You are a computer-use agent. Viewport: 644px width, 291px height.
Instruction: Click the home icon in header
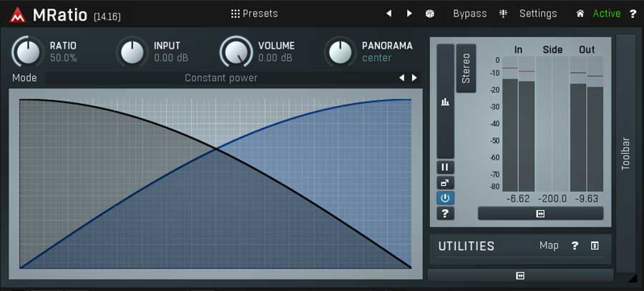pyautogui.click(x=580, y=14)
